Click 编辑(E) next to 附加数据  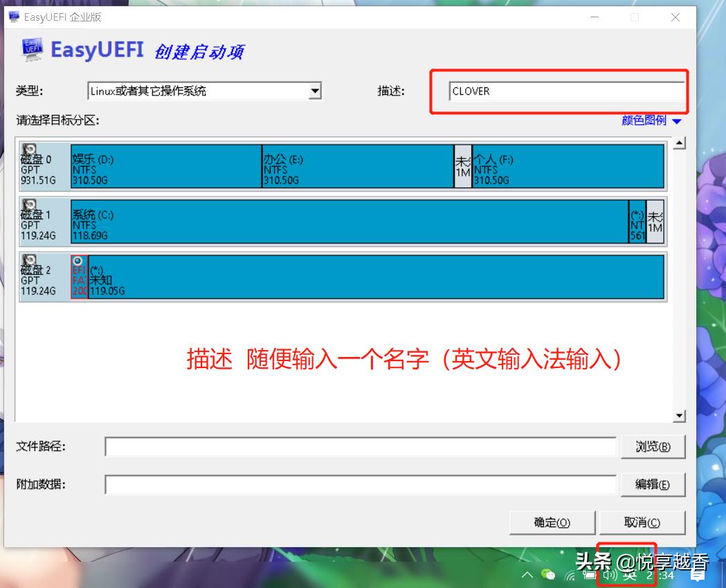click(x=652, y=484)
